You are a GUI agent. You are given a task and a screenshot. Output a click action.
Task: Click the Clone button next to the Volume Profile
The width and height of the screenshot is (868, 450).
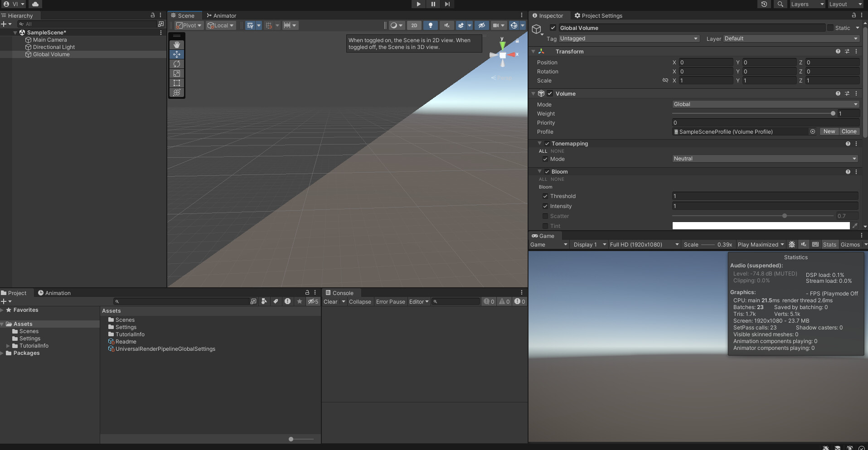[849, 131]
